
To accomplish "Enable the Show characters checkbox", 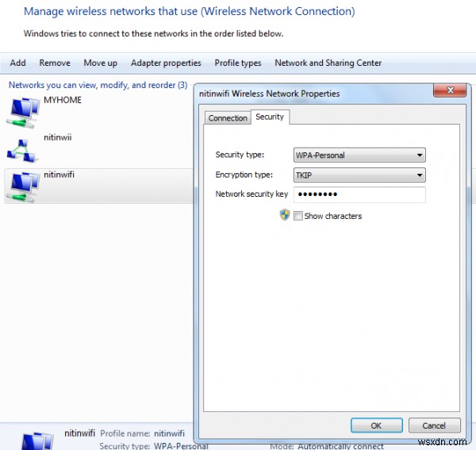I will point(298,216).
